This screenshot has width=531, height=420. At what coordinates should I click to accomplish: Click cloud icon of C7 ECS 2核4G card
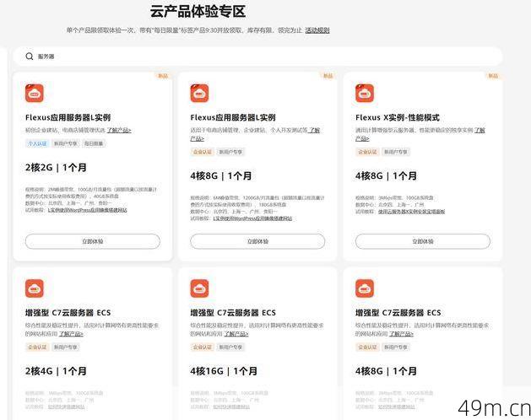[x=35, y=288]
